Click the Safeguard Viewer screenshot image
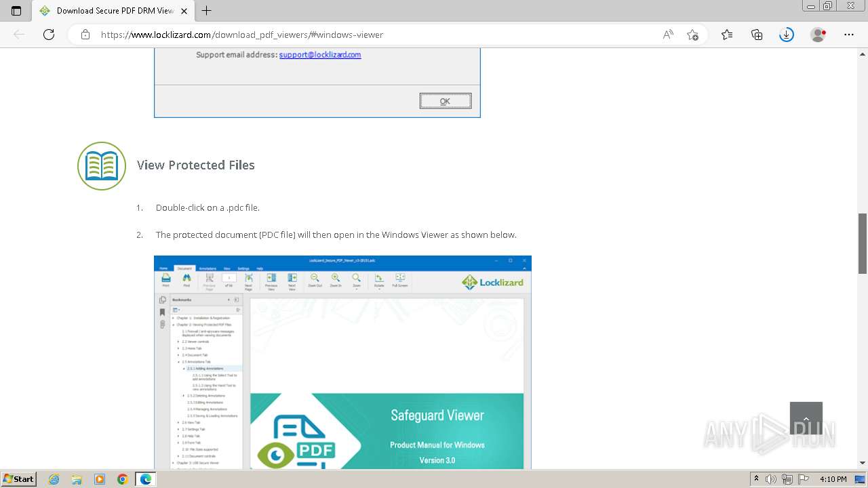The width and height of the screenshot is (868, 488). click(x=342, y=363)
